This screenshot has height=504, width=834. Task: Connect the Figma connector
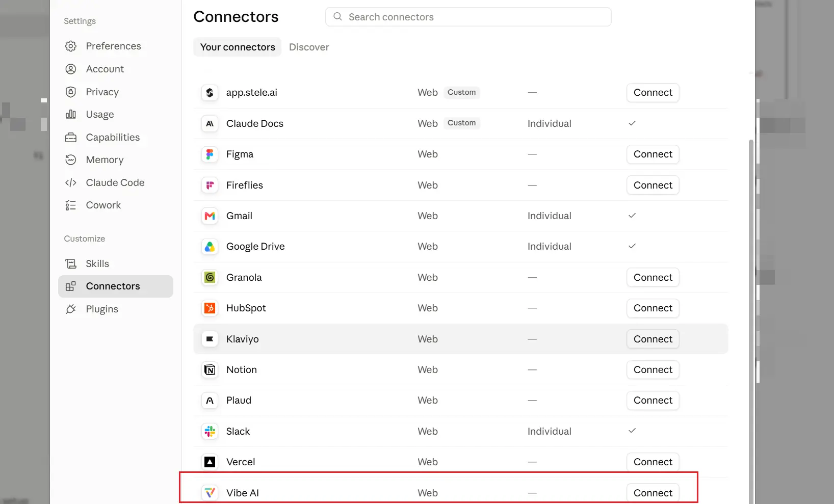coord(653,154)
